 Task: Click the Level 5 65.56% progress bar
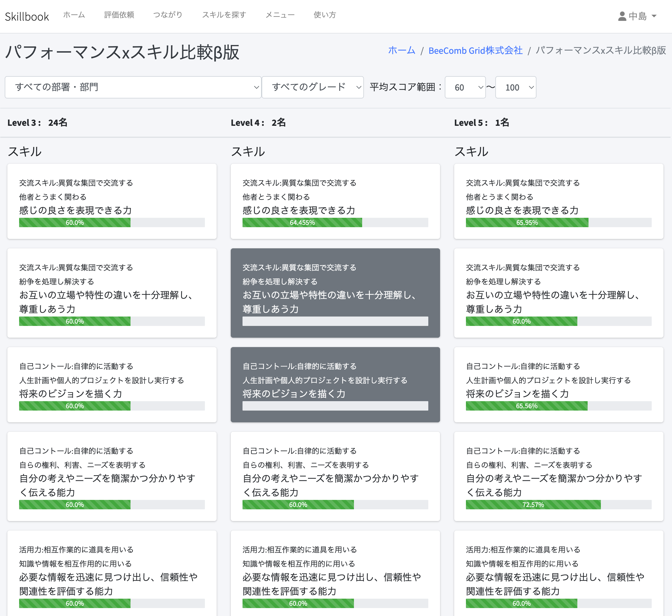click(x=558, y=406)
